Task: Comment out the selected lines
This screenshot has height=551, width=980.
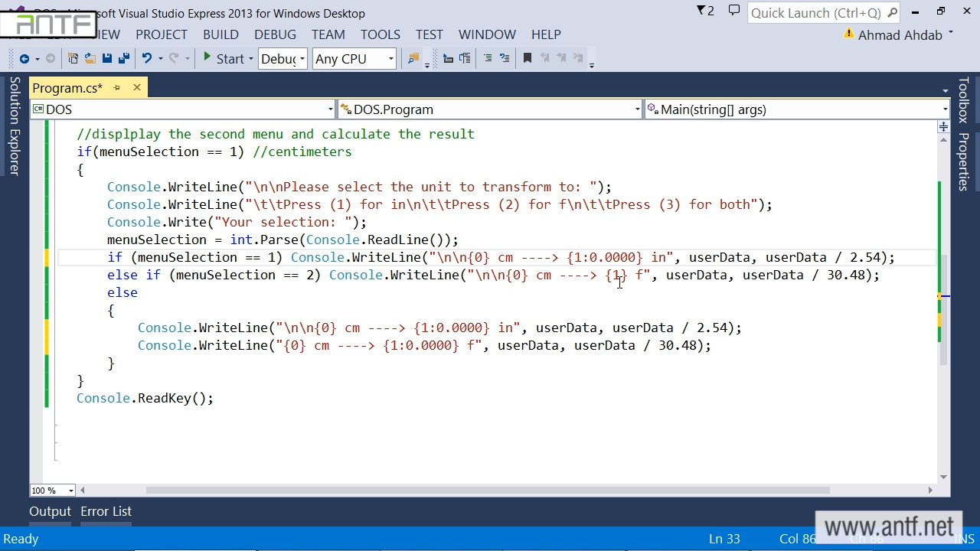Action: (x=488, y=59)
